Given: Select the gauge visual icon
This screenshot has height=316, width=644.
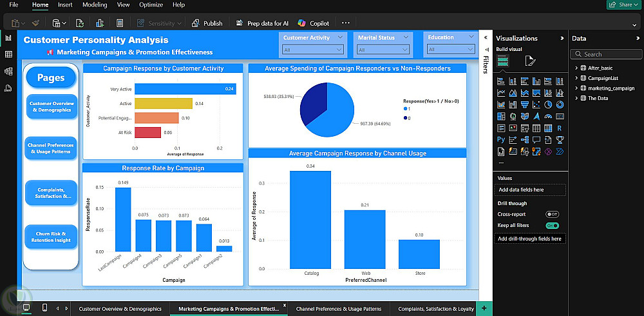Looking at the screenshot, I should [x=548, y=117].
